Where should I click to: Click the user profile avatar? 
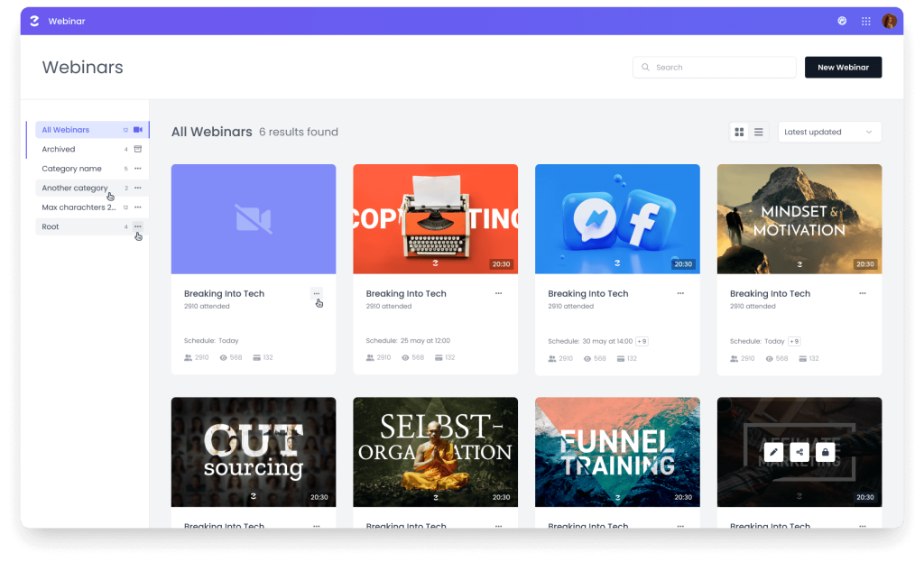[890, 21]
